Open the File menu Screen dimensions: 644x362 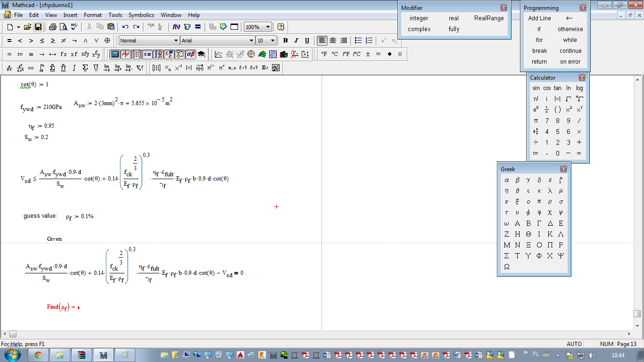(x=18, y=15)
